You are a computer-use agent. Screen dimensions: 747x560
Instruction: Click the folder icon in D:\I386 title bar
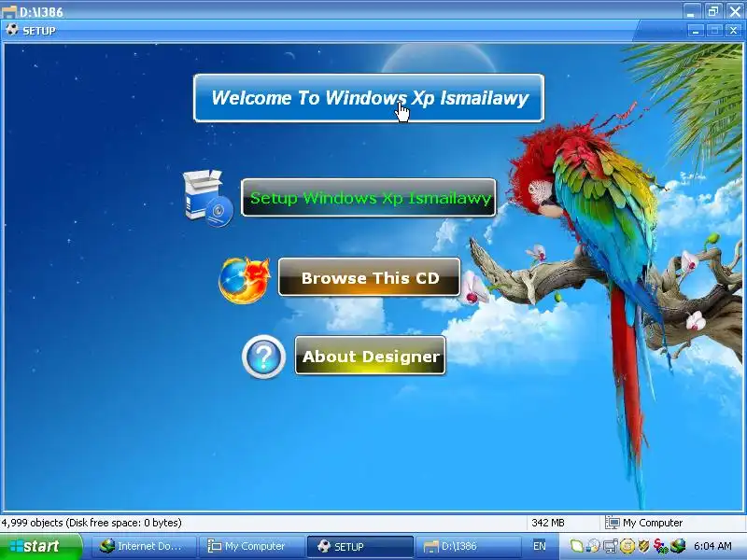click(8, 11)
